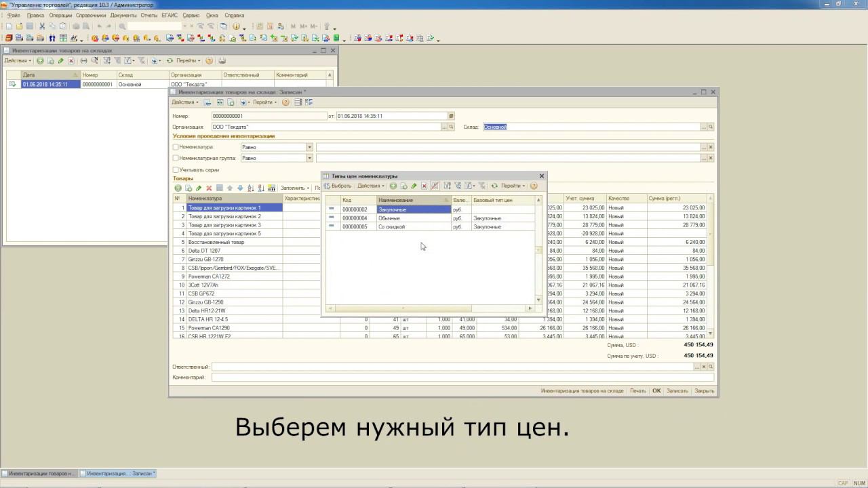
Task: Click in the Комментарий field
Action: click(461, 378)
